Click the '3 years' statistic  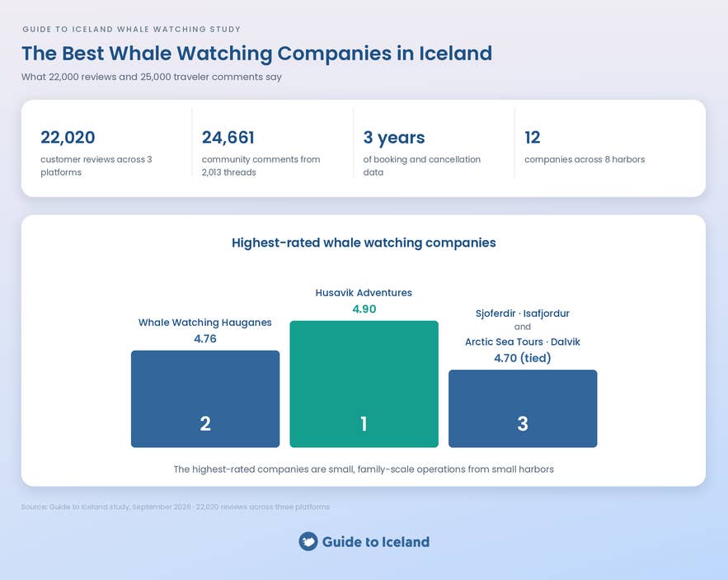394,138
